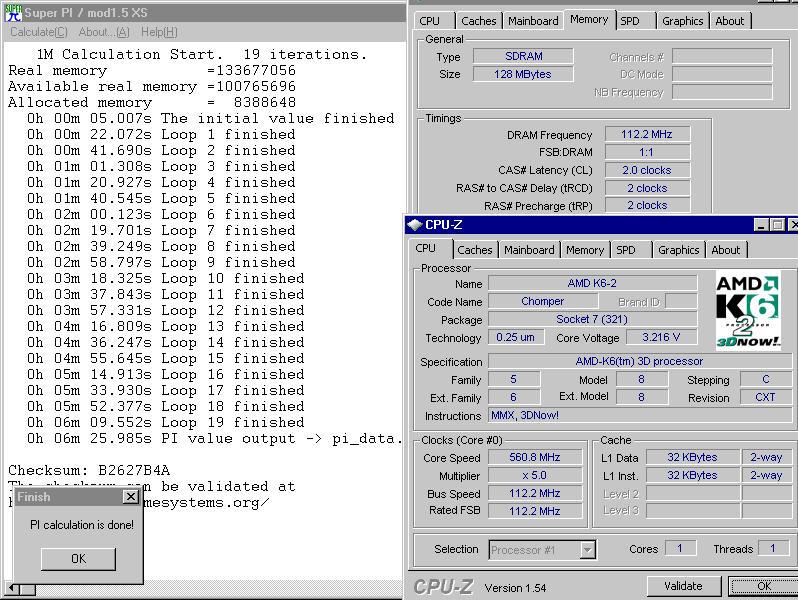The width and height of the screenshot is (798, 600).
Task: Open the Help menu in Super PI
Action: pos(159,32)
